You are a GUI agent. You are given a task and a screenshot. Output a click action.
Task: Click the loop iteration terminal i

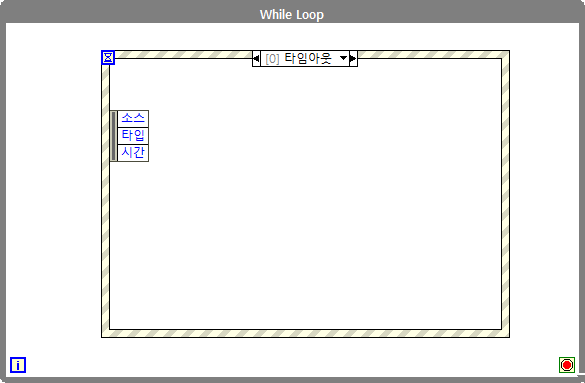point(18,365)
